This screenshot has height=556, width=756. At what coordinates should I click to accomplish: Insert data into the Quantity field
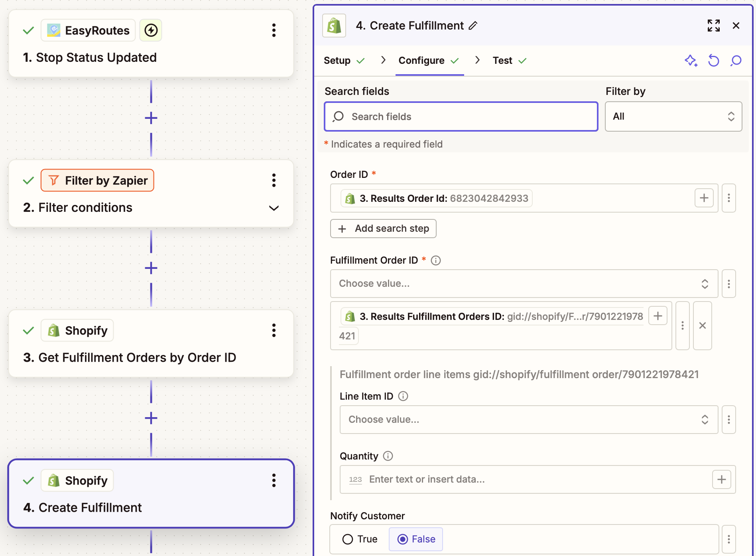click(721, 479)
